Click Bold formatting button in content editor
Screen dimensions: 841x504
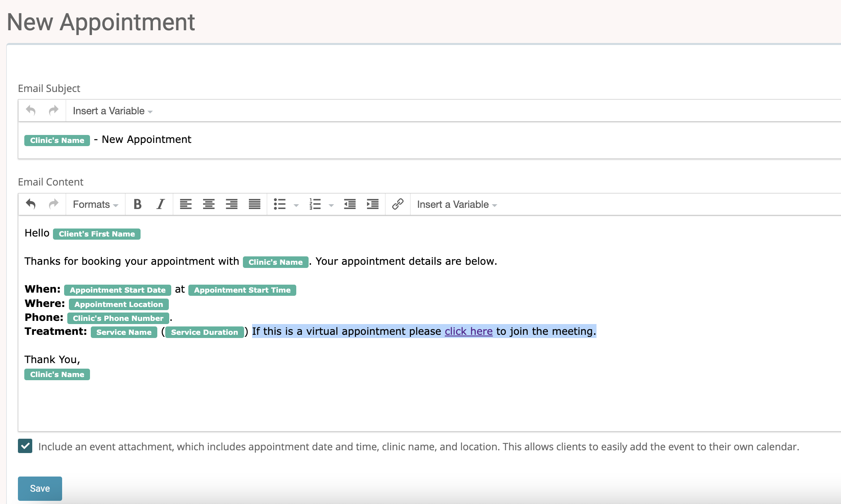[137, 204]
